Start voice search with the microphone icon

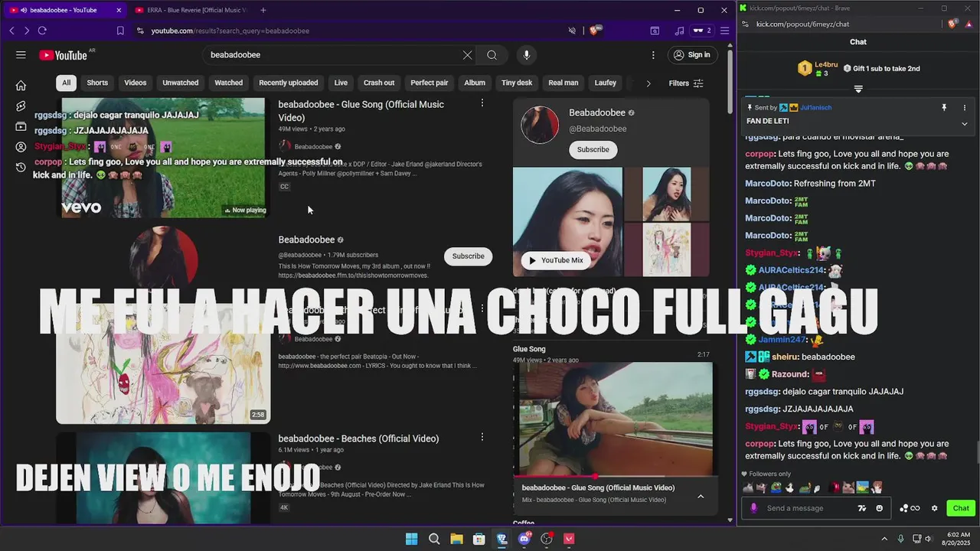pos(526,55)
